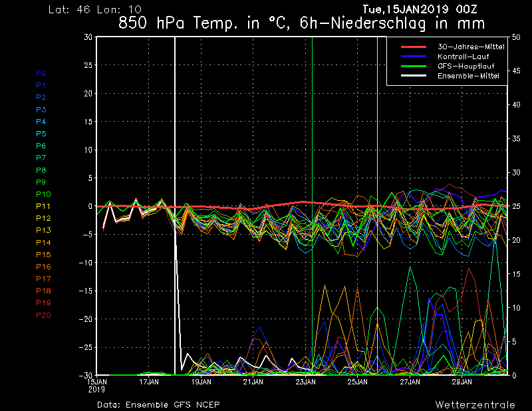Screen dimensions: 532x411
Task: Click the 17JAN x-axis label
Action: (149, 382)
